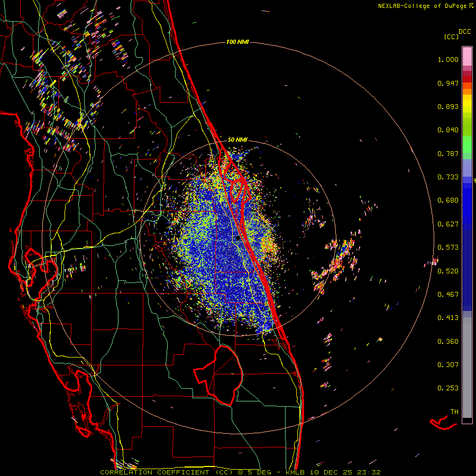This screenshot has height=476, width=476.
Task: Pick the black TH swatch at the color bar bottom
Action: tap(467, 420)
